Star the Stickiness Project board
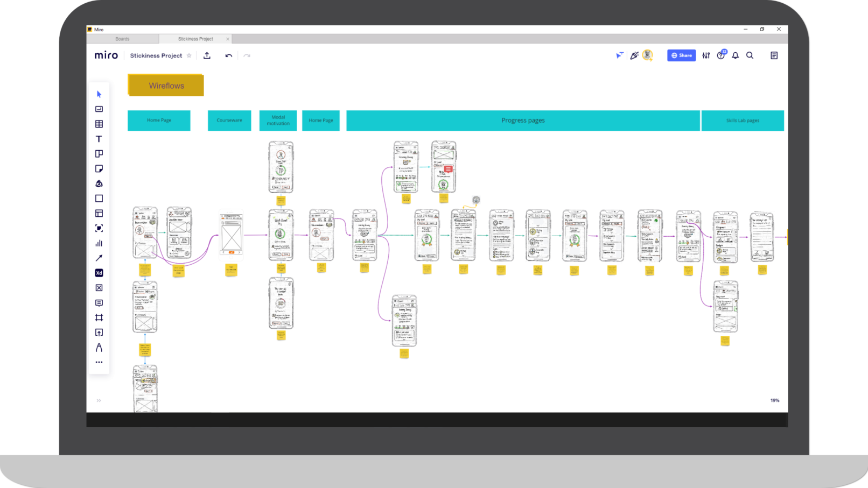The height and width of the screenshot is (488, 868). click(x=189, y=55)
